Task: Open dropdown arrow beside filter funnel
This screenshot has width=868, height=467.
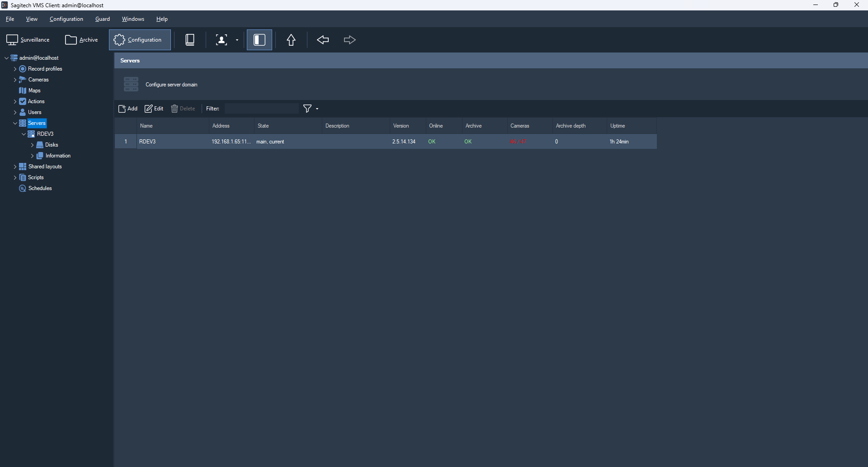Action: (x=317, y=109)
